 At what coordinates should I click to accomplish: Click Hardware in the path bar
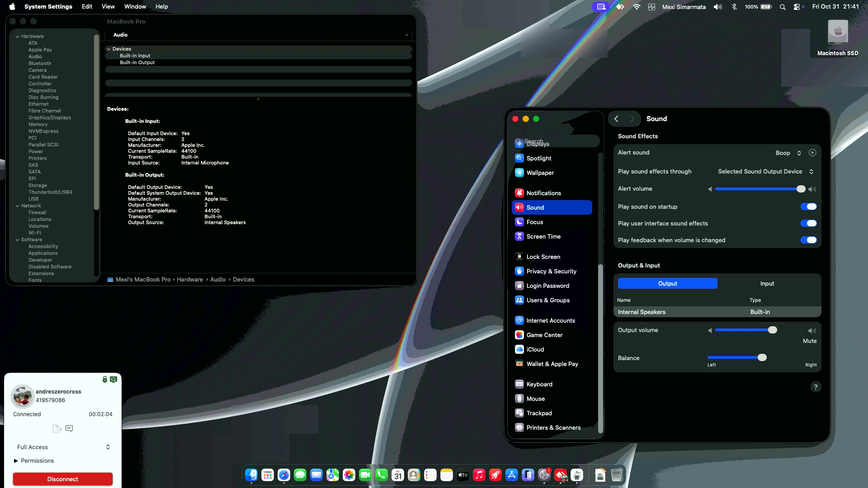pyautogui.click(x=190, y=279)
